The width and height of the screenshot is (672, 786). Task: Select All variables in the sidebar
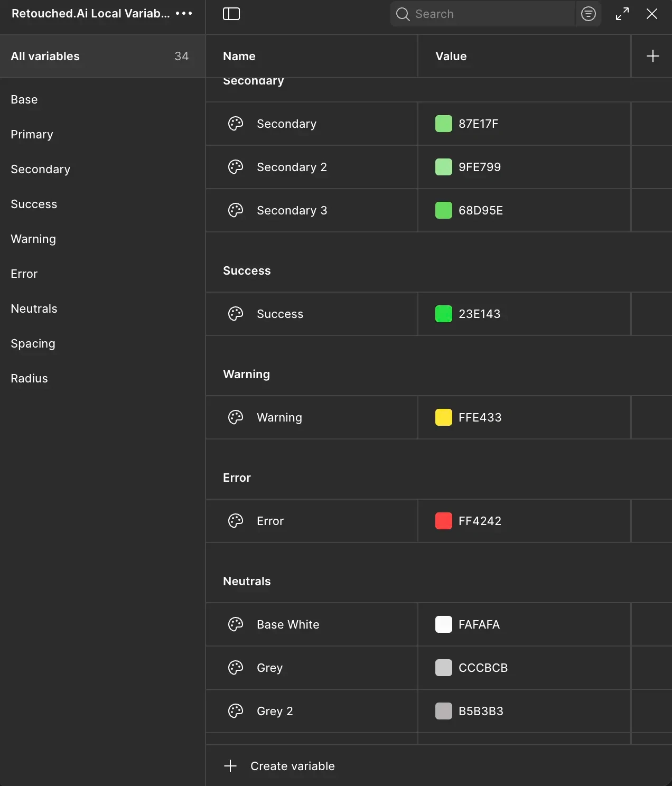tap(102, 56)
